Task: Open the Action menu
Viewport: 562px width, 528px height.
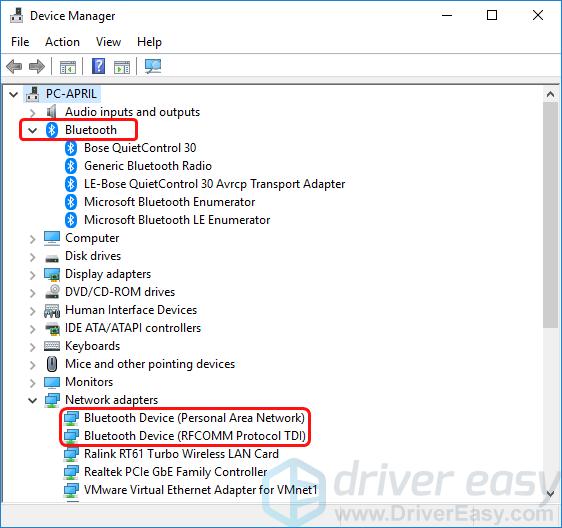Action: 62,42
